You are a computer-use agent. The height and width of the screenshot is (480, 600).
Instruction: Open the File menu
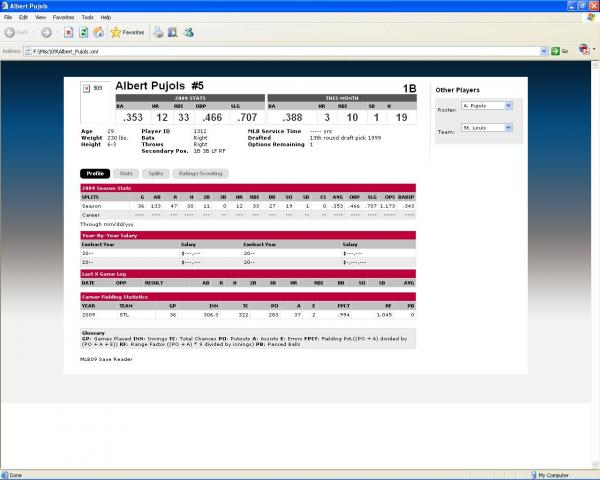pyautogui.click(x=8, y=17)
